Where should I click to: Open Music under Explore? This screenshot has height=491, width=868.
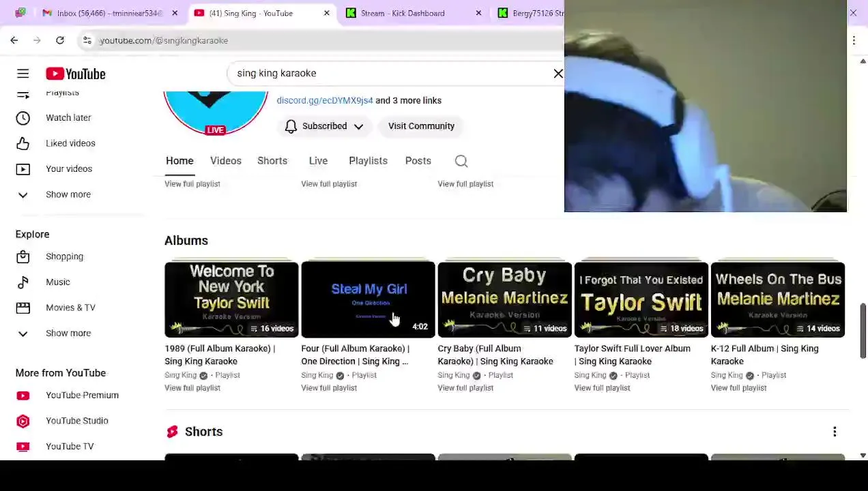(58, 282)
